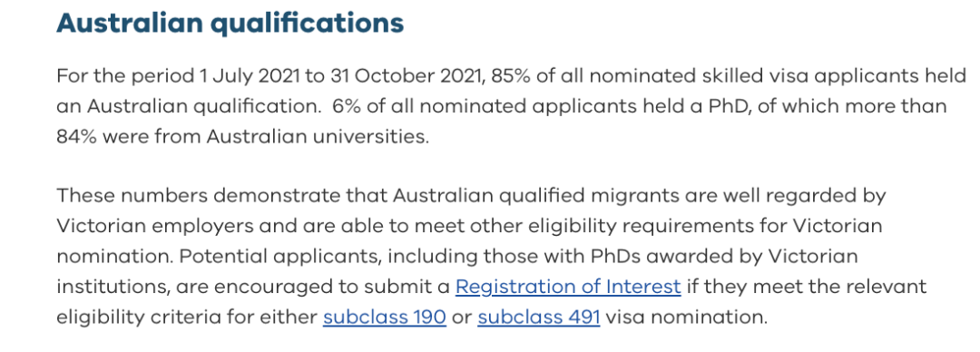980x352 pixels.
Task: Click the word "institutions" in second paragraph
Action: [113, 287]
